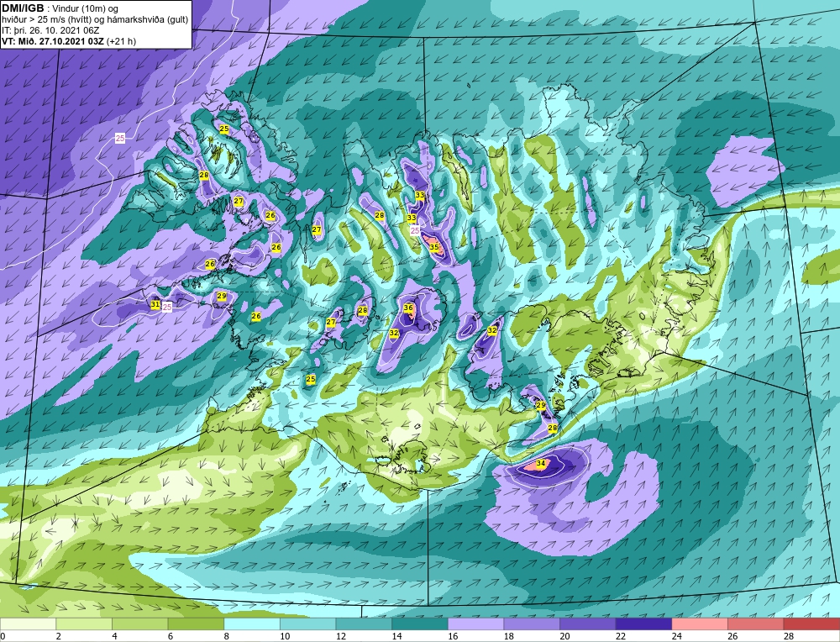Click the color scale tick label 16

[x=453, y=636]
